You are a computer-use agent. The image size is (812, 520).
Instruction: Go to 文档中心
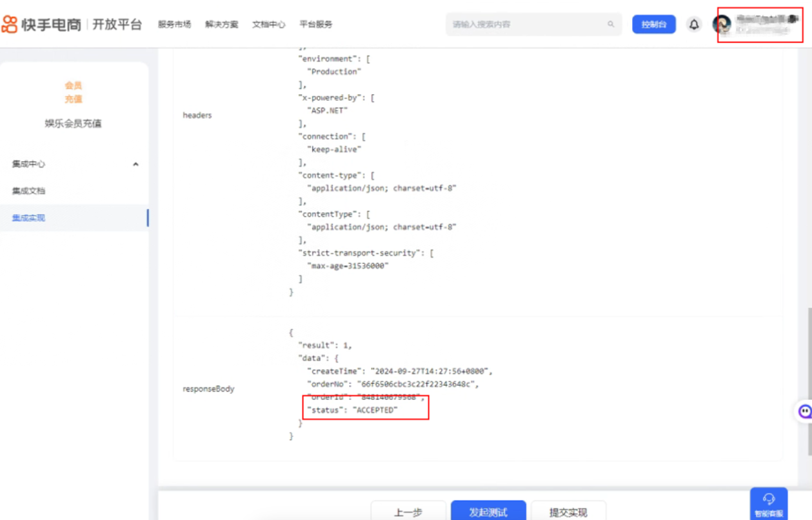[x=269, y=25]
